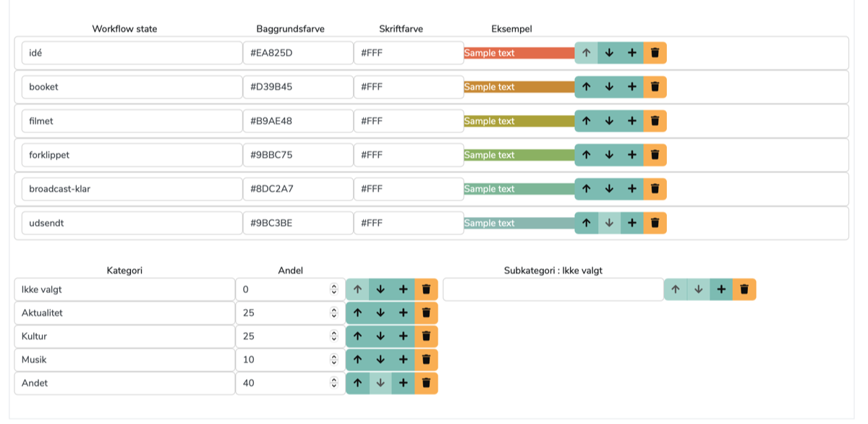Screen dimensions: 868x424
Task: Add a category after Musik
Action: [x=403, y=360]
